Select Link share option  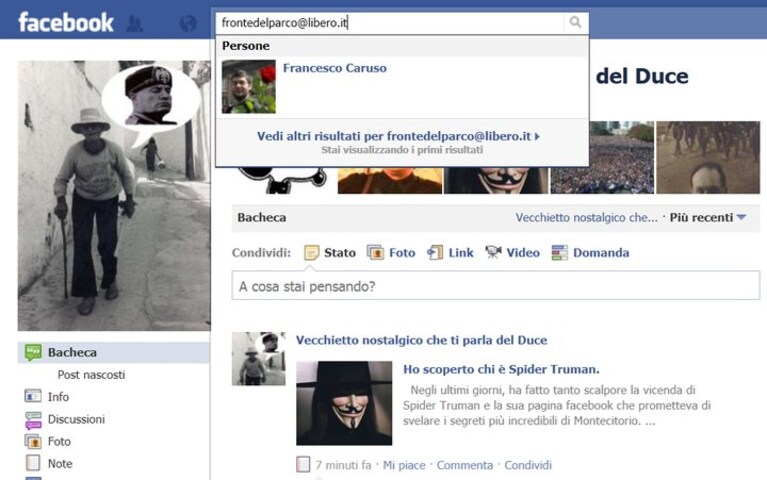[x=461, y=252]
